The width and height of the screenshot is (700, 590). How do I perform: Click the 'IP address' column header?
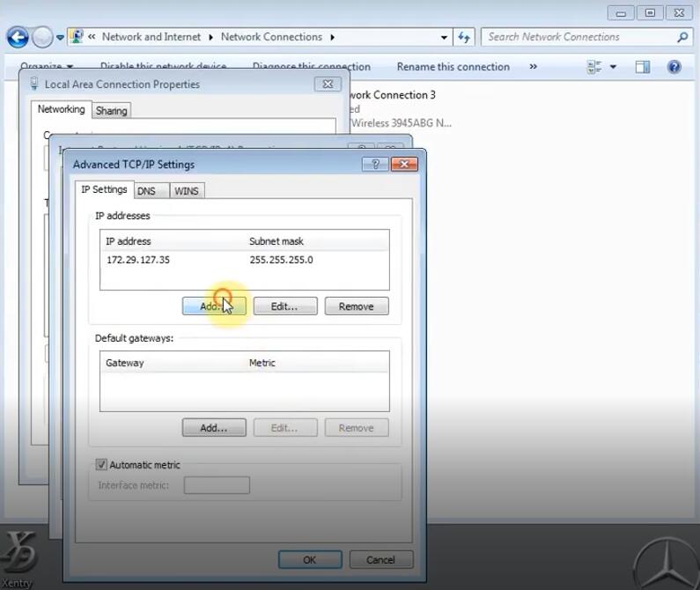pos(129,241)
